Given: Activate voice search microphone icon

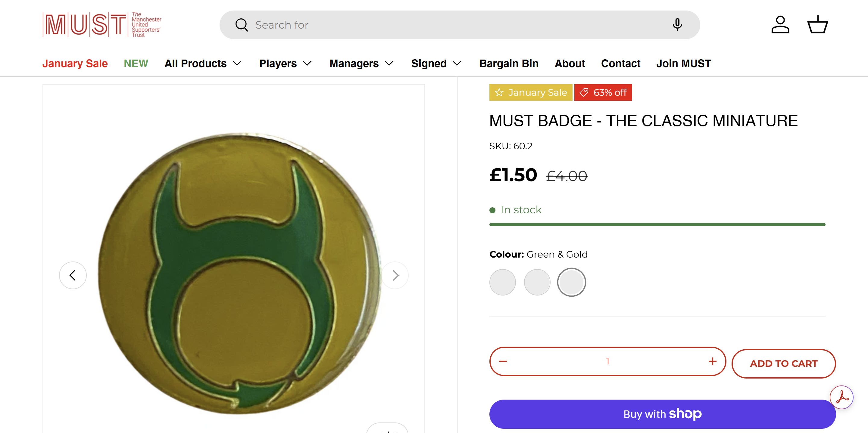Looking at the screenshot, I should [677, 25].
